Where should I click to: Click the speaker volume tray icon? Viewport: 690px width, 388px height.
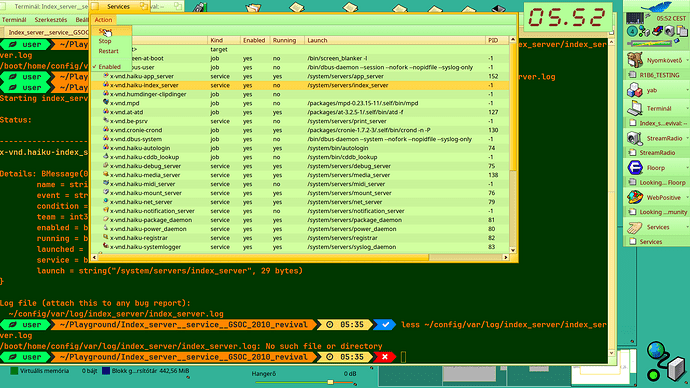pyautogui.click(x=669, y=31)
